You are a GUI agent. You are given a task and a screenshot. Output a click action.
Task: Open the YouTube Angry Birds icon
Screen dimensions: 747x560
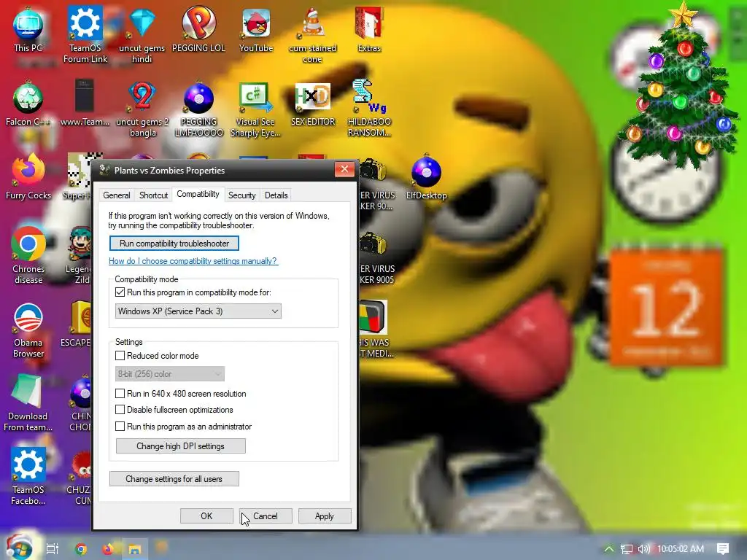[256, 29]
